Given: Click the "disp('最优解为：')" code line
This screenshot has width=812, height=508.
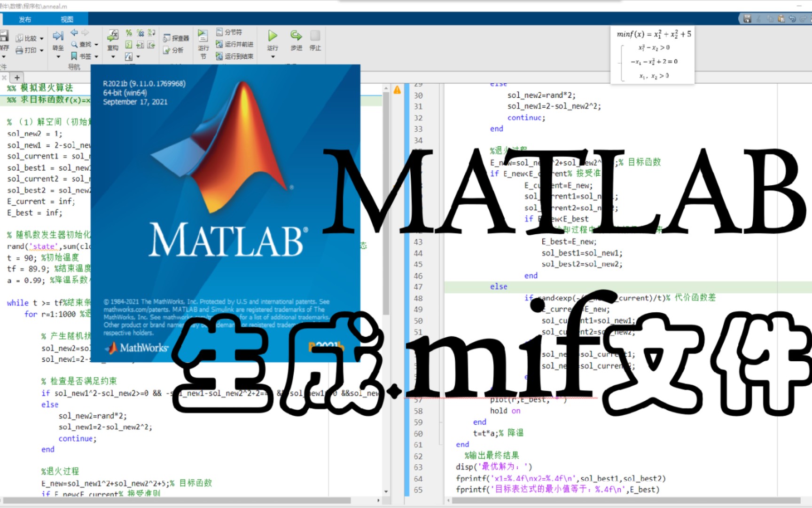Looking at the screenshot, I should click(x=494, y=467).
